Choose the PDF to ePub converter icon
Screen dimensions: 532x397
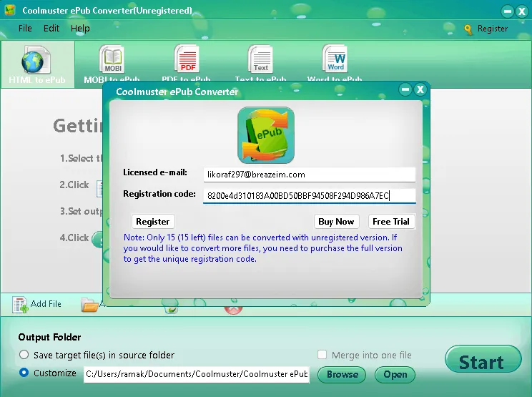(186, 62)
